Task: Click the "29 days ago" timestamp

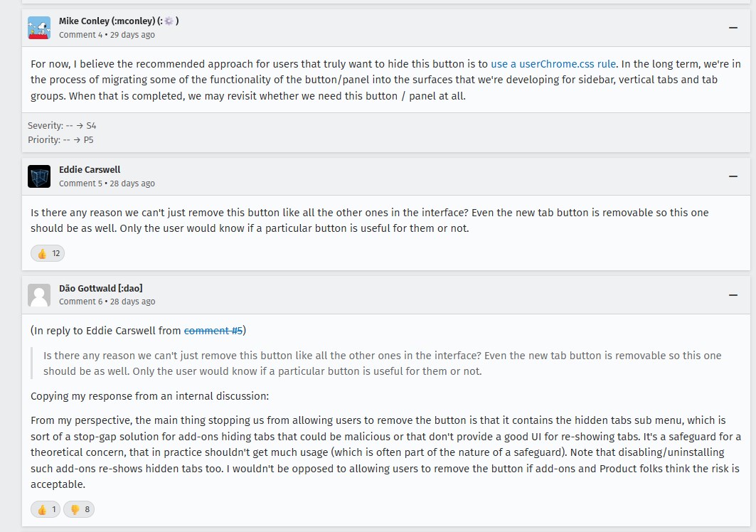Action: (x=132, y=35)
